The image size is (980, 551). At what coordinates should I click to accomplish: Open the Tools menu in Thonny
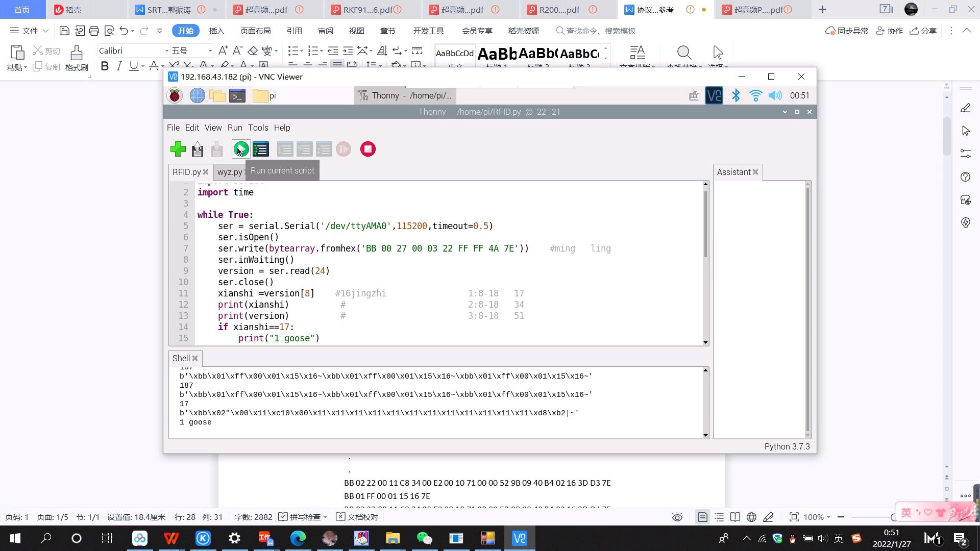pyautogui.click(x=258, y=128)
